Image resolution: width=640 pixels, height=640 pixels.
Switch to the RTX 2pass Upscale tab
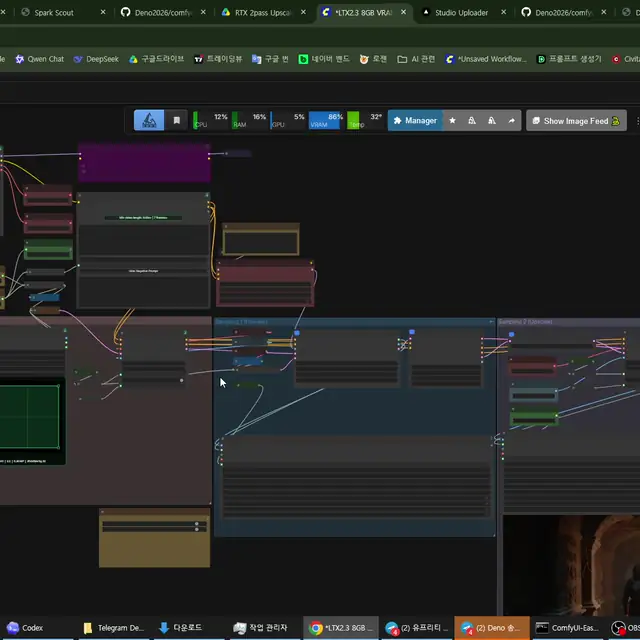point(263,13)
